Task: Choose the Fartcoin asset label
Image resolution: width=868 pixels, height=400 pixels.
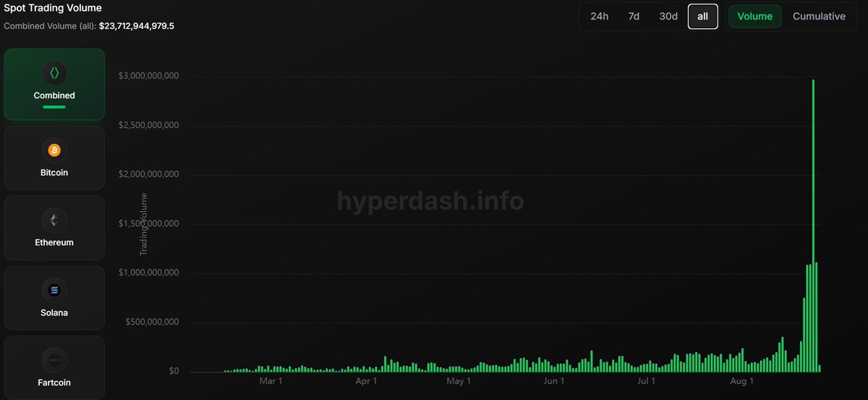Action: point(54,382)
